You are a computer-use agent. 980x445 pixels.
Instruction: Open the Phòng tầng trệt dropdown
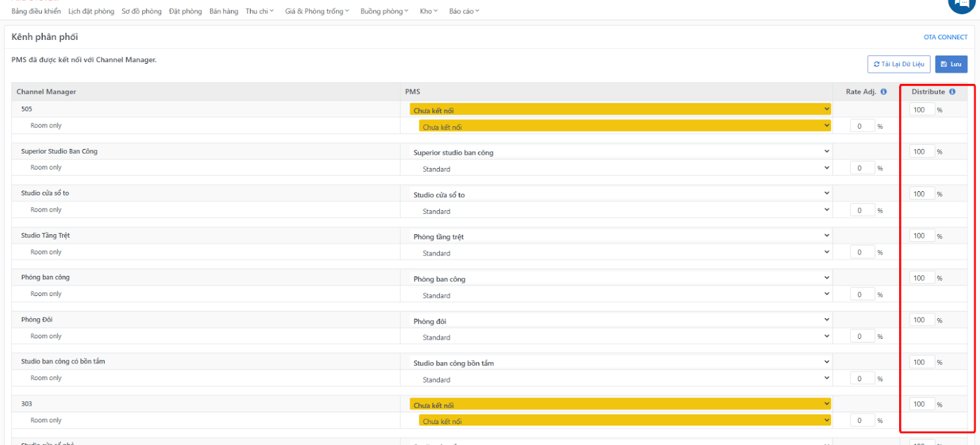[x=620, y=236]
